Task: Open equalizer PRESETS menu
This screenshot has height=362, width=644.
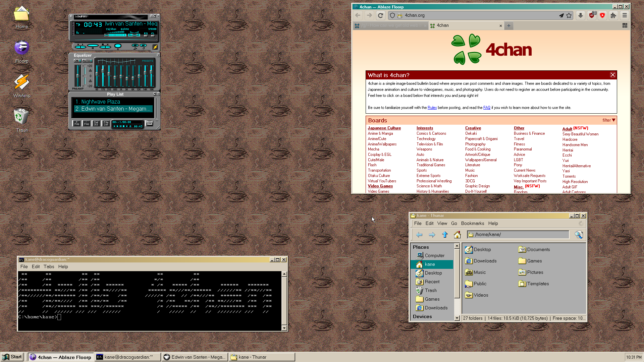Action: click(147, 61)
